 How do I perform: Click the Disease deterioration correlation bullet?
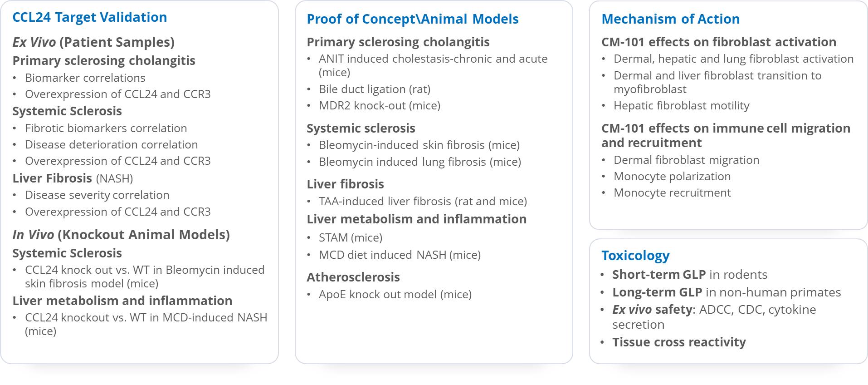(111, 144)
